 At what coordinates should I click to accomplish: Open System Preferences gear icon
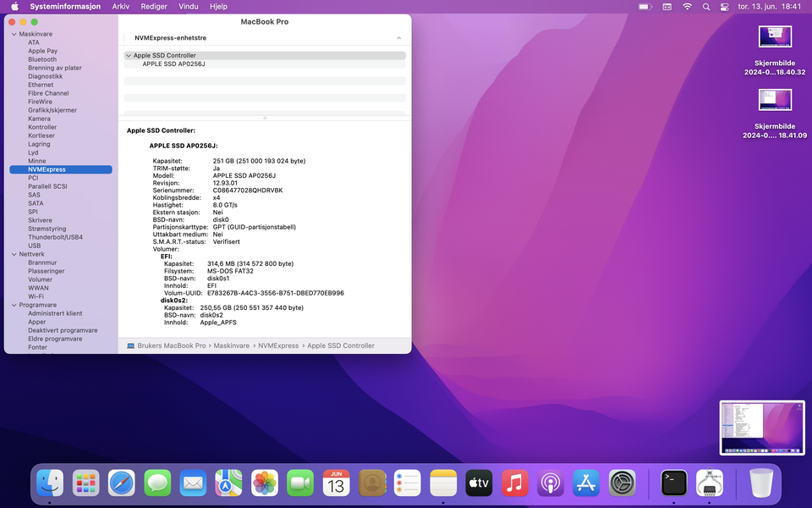point(623,483)
